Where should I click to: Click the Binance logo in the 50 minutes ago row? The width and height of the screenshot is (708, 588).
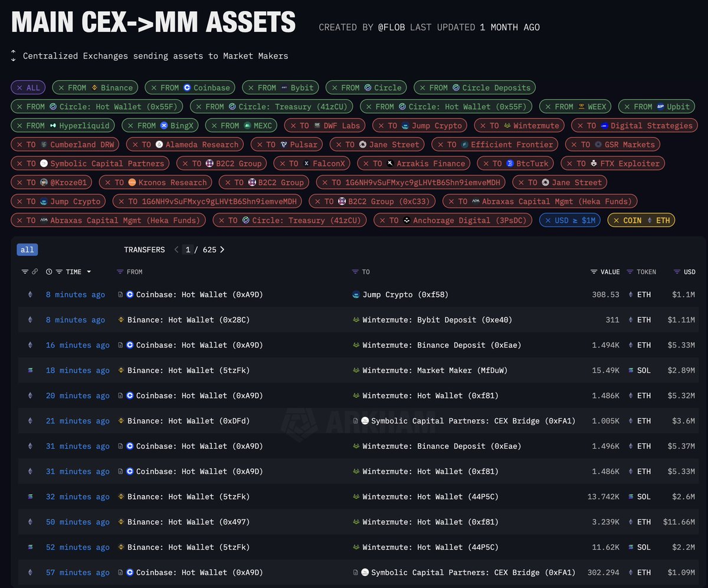[x=122, y=522]
